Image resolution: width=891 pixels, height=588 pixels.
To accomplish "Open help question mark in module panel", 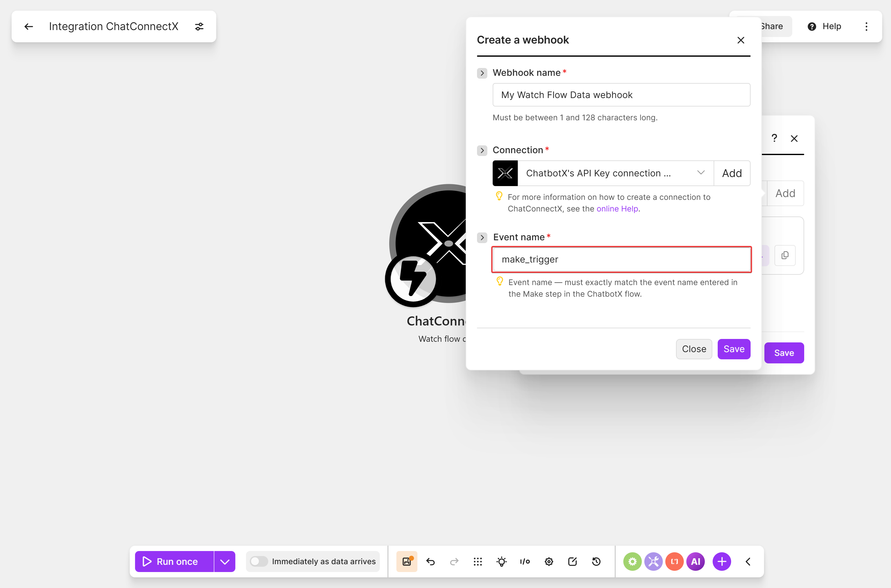I will [x=774, y=138].
